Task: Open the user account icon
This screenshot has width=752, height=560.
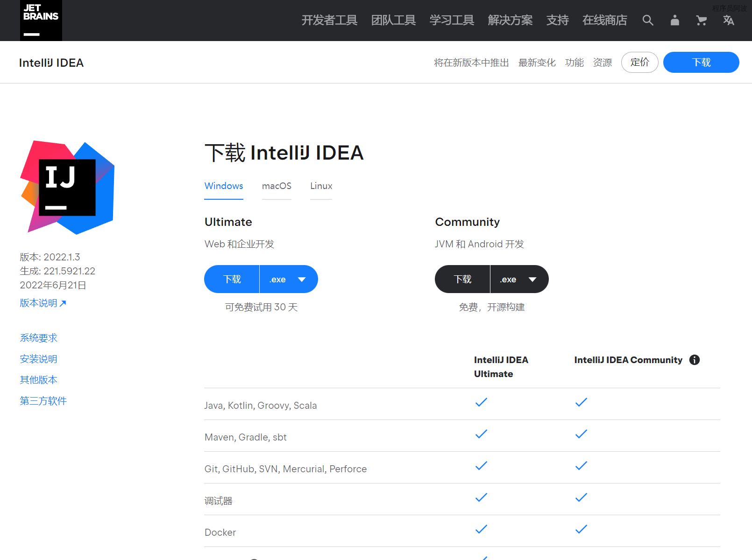Action: [674, 20]
